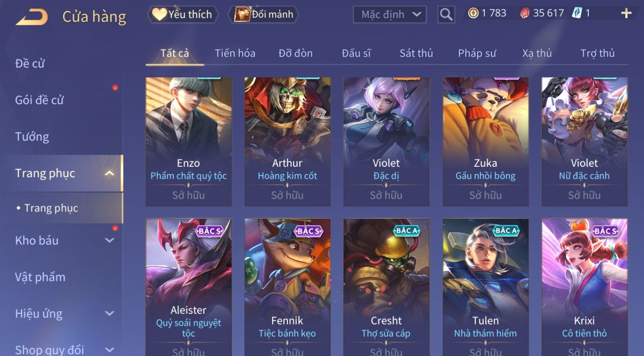Collapse the Trang phục section chevron
644x356 pixels.
click(x=109, y=173)
